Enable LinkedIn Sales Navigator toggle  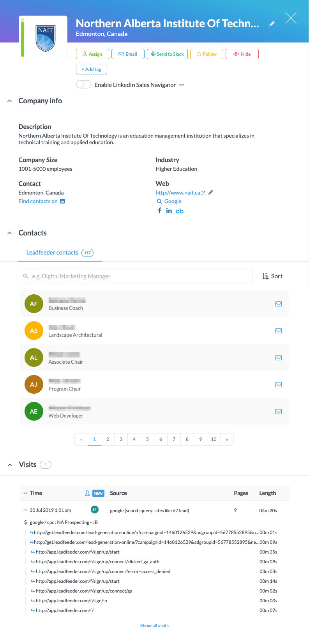[83, 85]
